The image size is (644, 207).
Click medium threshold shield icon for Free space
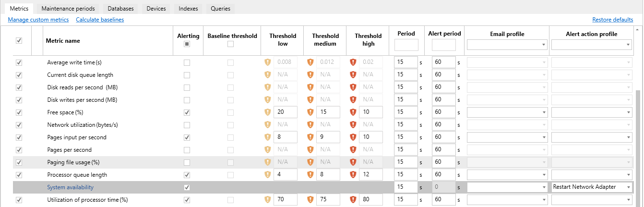(x=310, y=112)
